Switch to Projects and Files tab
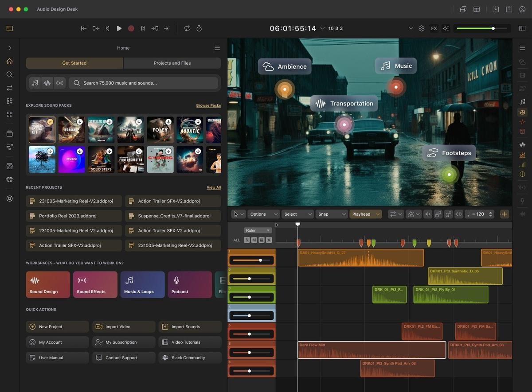This screenshot has height=392, width=532. click(x=172, y=63)
